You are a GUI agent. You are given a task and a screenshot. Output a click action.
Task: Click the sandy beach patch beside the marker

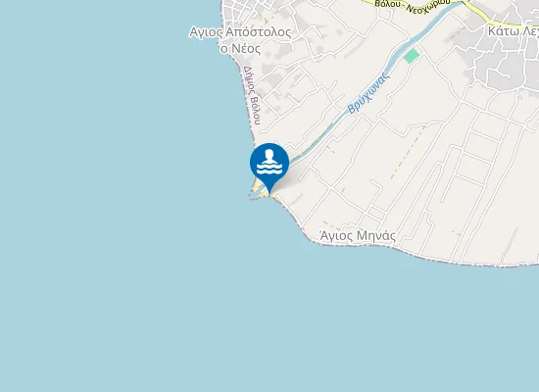(257, 186)
